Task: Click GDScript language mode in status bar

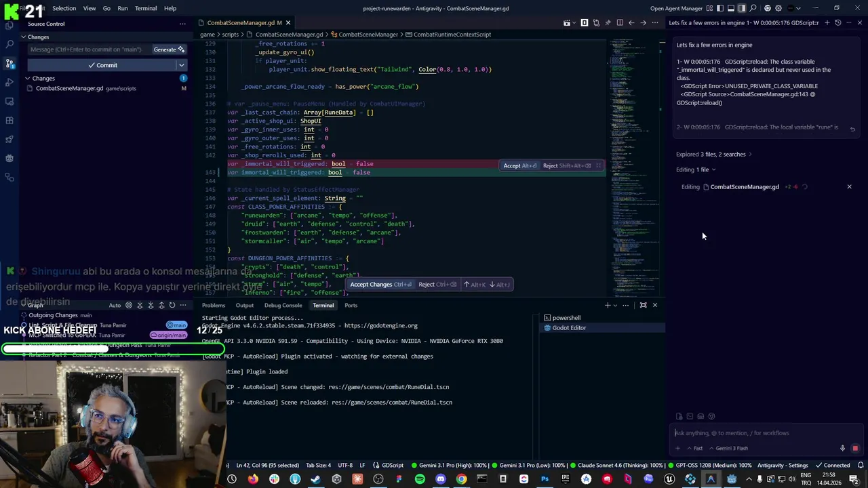Action: point(393,466)
